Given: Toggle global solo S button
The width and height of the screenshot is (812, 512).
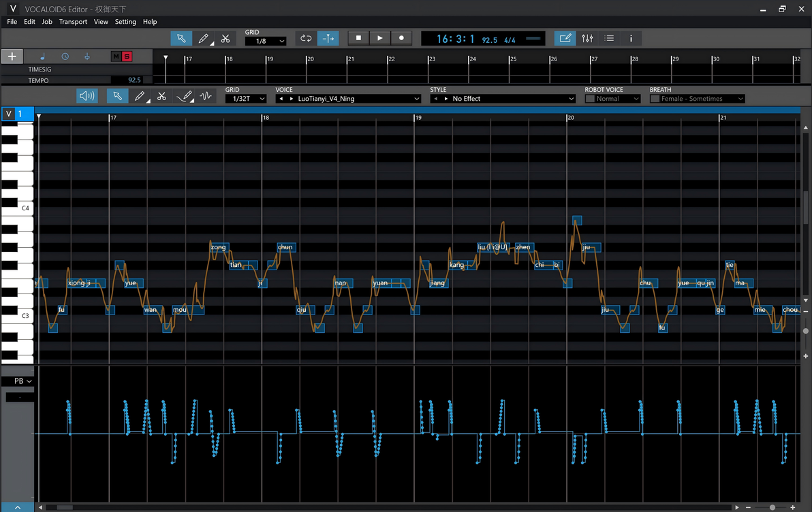Looking at the screenshot, I should tap(126, 57).
